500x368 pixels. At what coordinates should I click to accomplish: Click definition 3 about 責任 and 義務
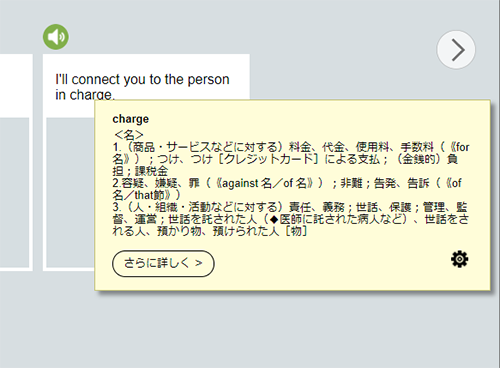(290, 219)
